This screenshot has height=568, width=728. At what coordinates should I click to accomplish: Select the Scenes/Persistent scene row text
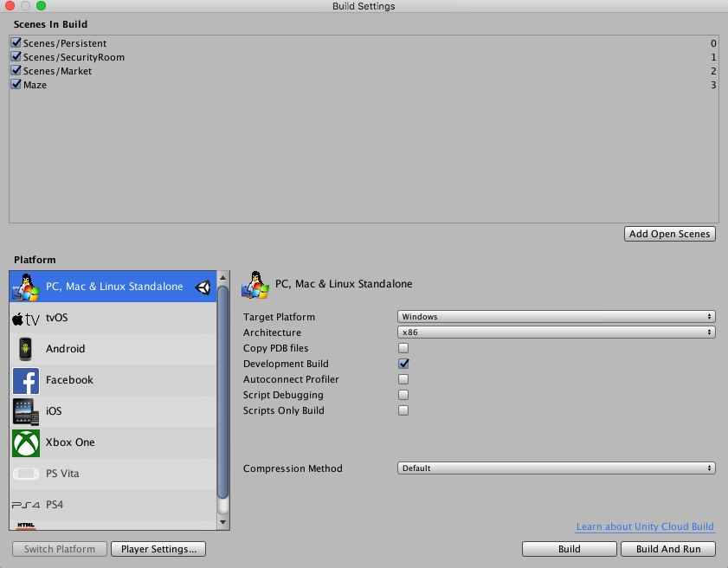coord(65,43)
